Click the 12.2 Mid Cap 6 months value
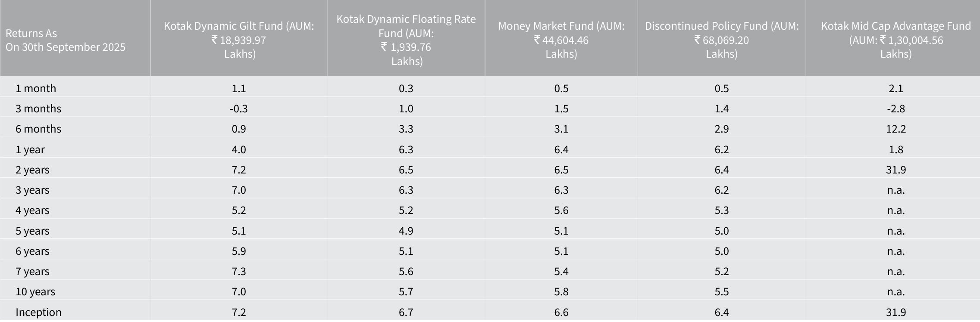The width and height of the screenshot is (980, 322). tap(895, 129)
